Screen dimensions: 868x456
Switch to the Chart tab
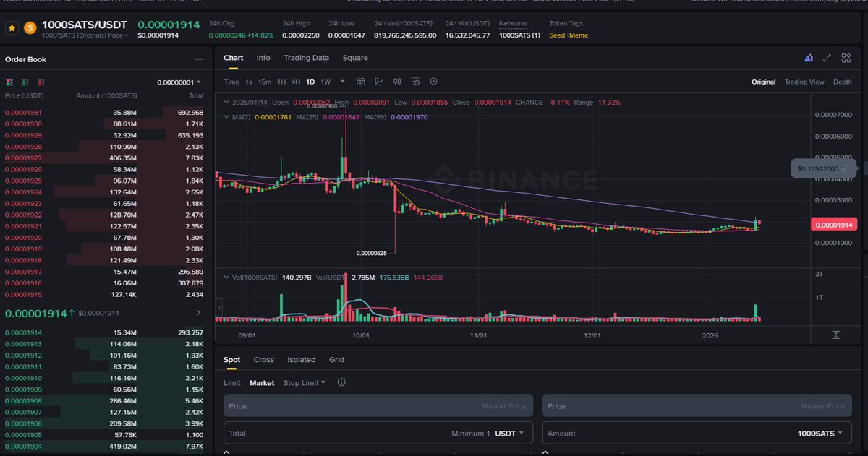pyautogui.click(x=233, y=58)
